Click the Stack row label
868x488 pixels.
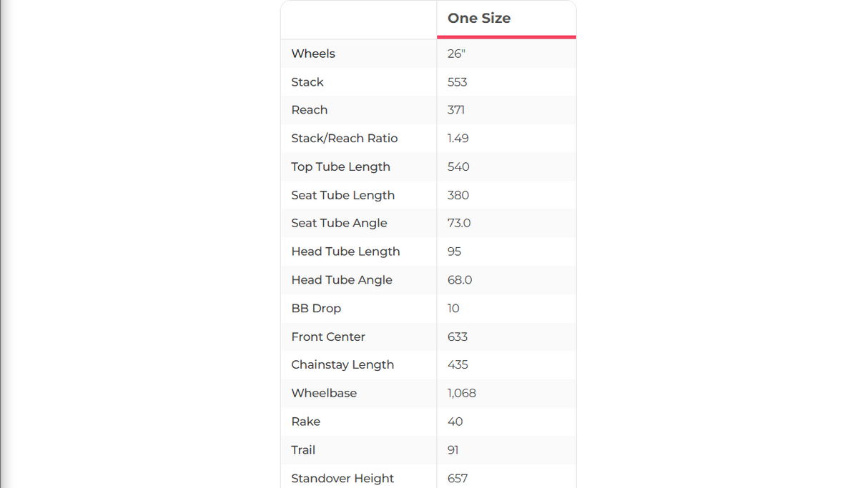(x=307, y=82)
